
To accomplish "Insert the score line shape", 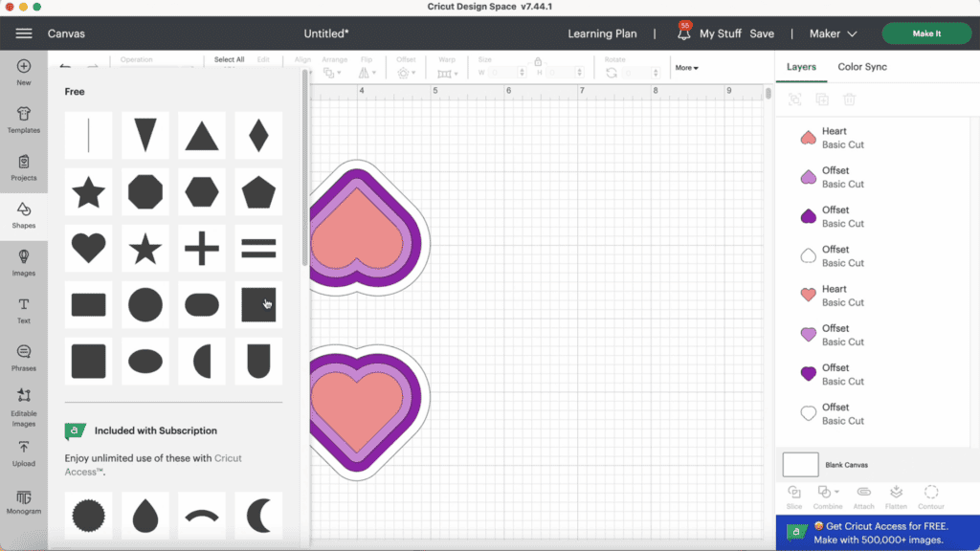I will coord(89,136).
